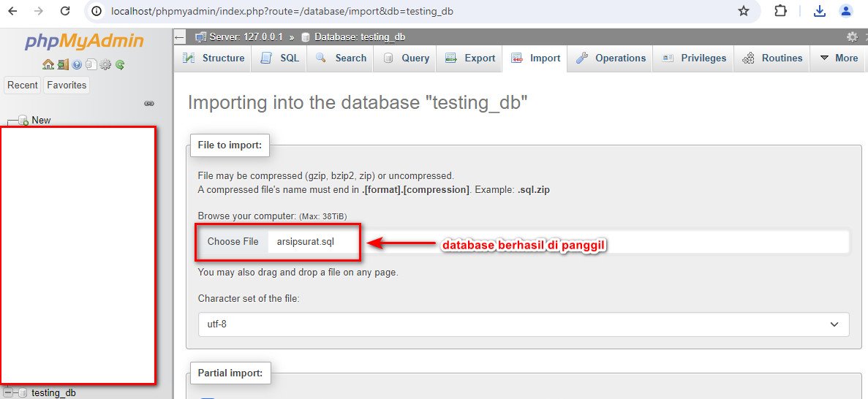Bookmark this page with star icon
Image resolution: width=868 pixels, height=399 pixels.
(x=744, y=11)
